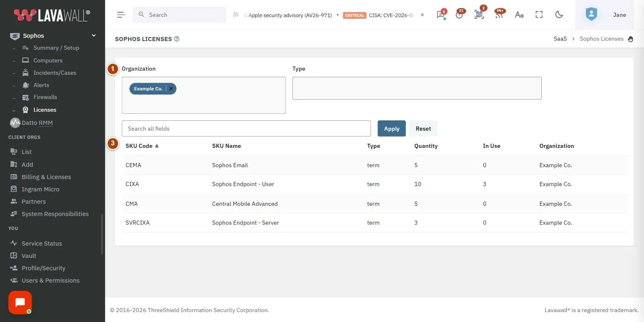Open the QR code scanner icon
The image size is (644, 322).
(479, 15)
